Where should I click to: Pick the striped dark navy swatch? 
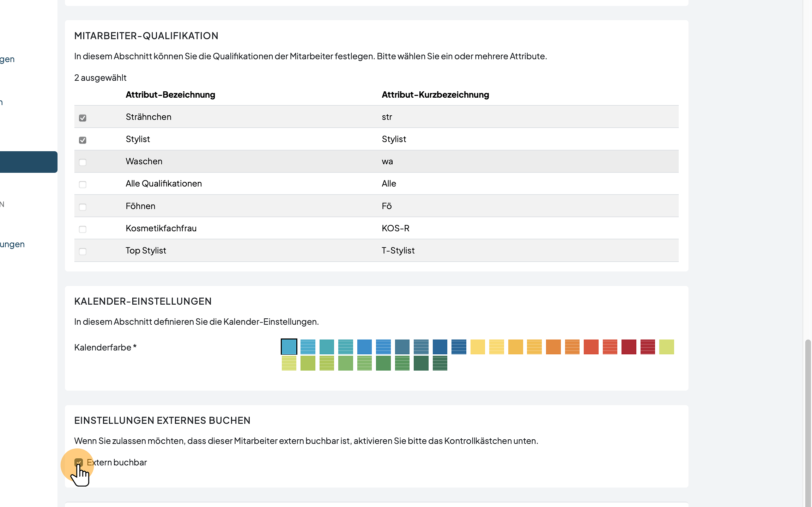[x=459, y=347]
